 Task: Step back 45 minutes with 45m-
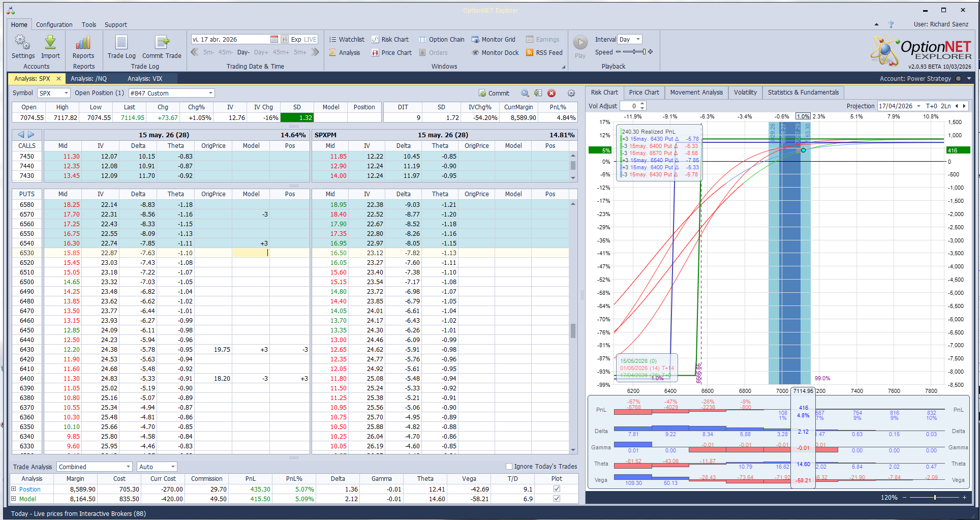coord(225,52)
